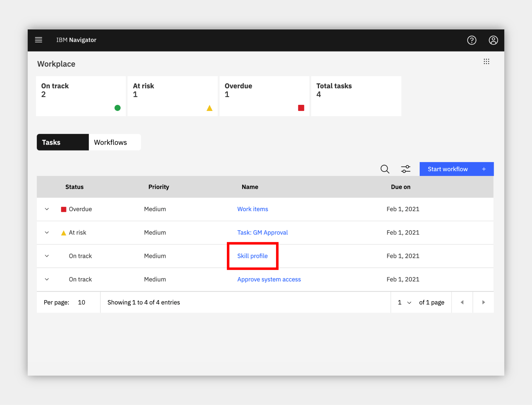
Task: Expand the Work items row chevron
Action: (x=47, y=209)
